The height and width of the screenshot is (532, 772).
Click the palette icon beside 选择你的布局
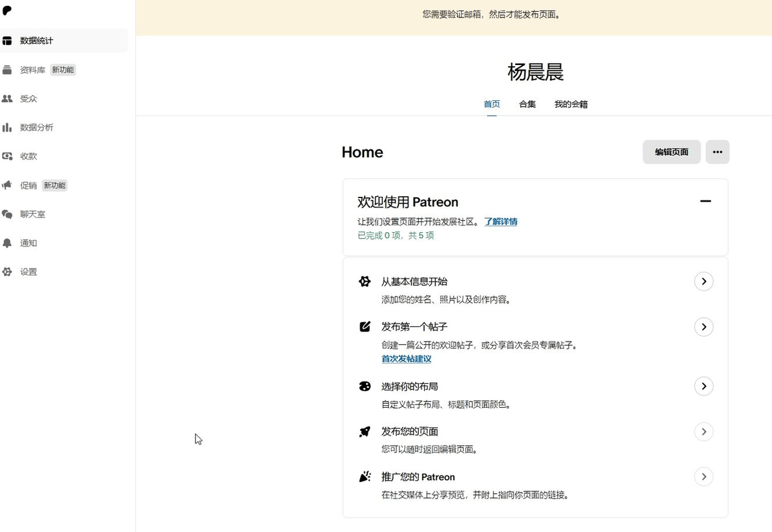365,387
